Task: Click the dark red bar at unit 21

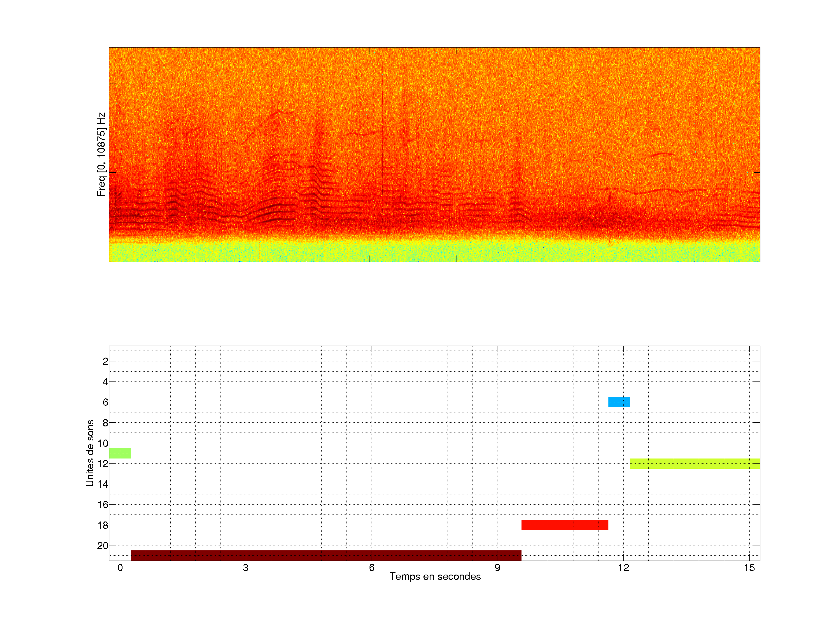Action: pyautogui.click(x=326, y=555)
